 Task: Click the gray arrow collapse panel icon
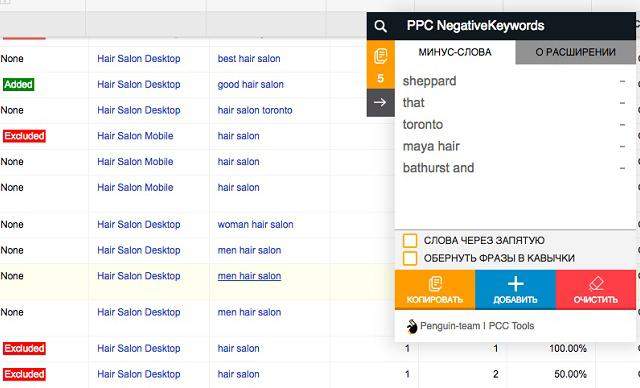tap(380, 102)
